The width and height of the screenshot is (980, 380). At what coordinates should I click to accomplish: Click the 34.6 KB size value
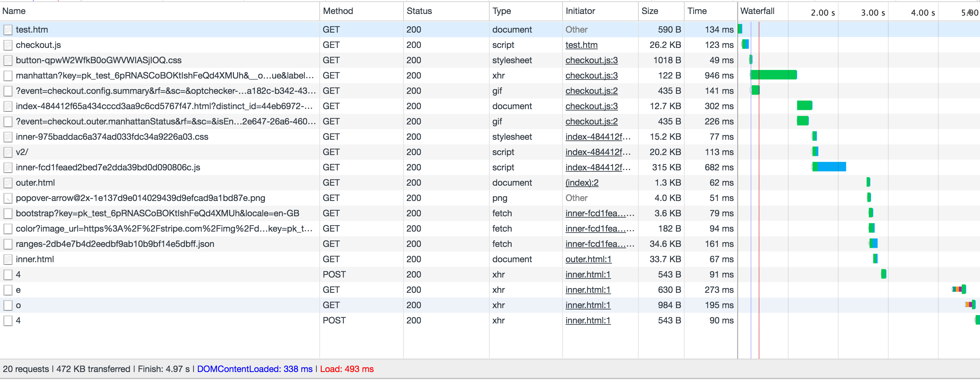pos(665,244)
